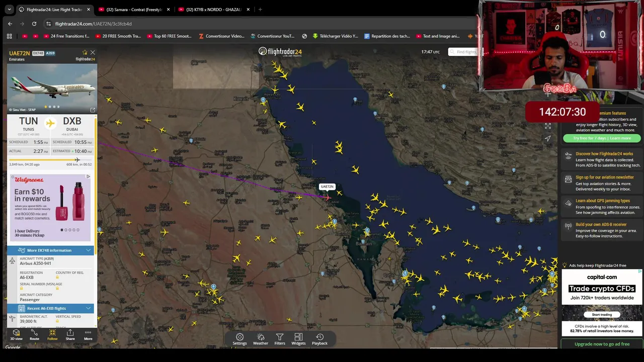This screenshot has width=644, height=362.
Task: Click the locked Country of Reg. icon
Action: coord(57,278)
